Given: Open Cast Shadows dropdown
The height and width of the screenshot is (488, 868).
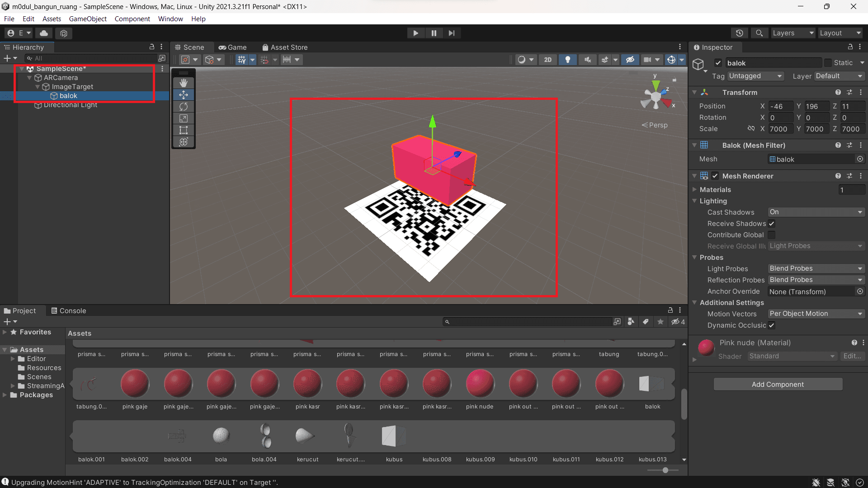Looking at the screenshot, I should point(816,212).
